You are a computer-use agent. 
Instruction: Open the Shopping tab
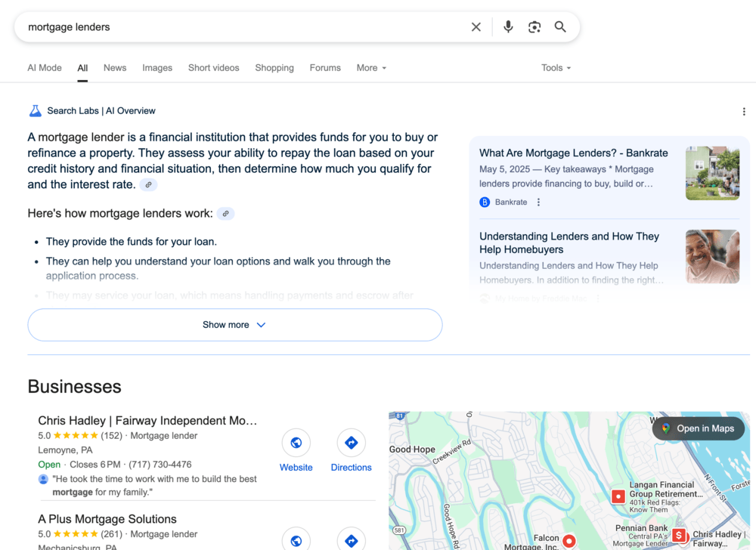[274, 68]
